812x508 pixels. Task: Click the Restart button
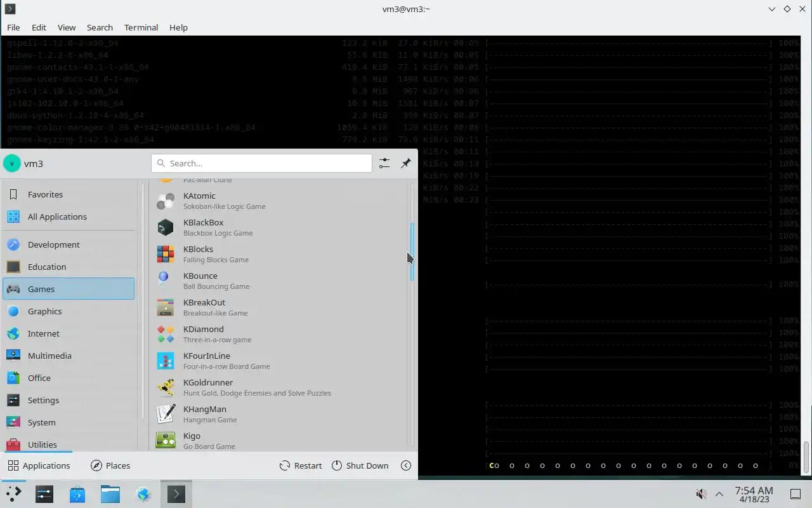[x=301, y=465]
